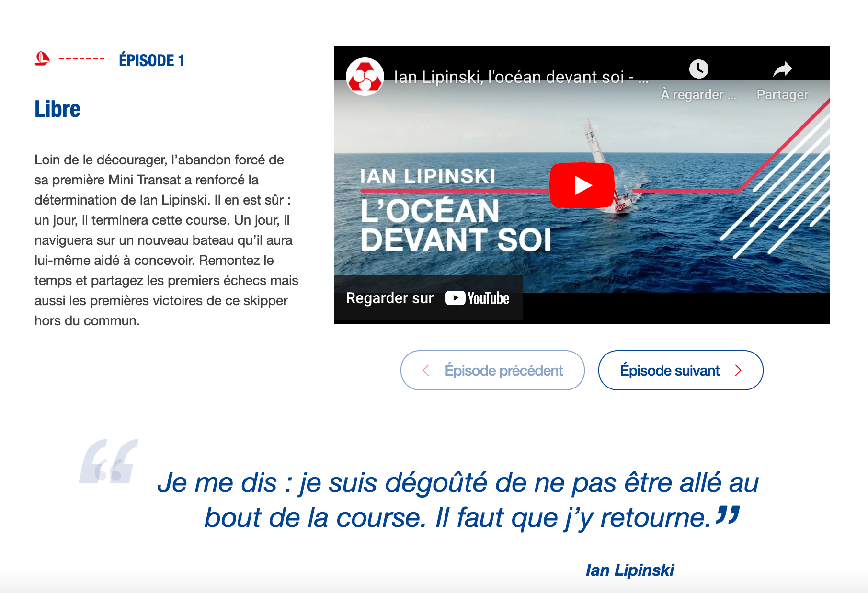Open Regarder sur YouTube link
This screenshot has width=868, height=593.
[428, 297]
